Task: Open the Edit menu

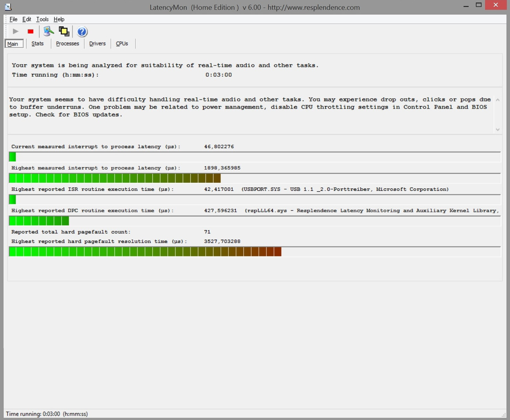Action: coord(27,19)
